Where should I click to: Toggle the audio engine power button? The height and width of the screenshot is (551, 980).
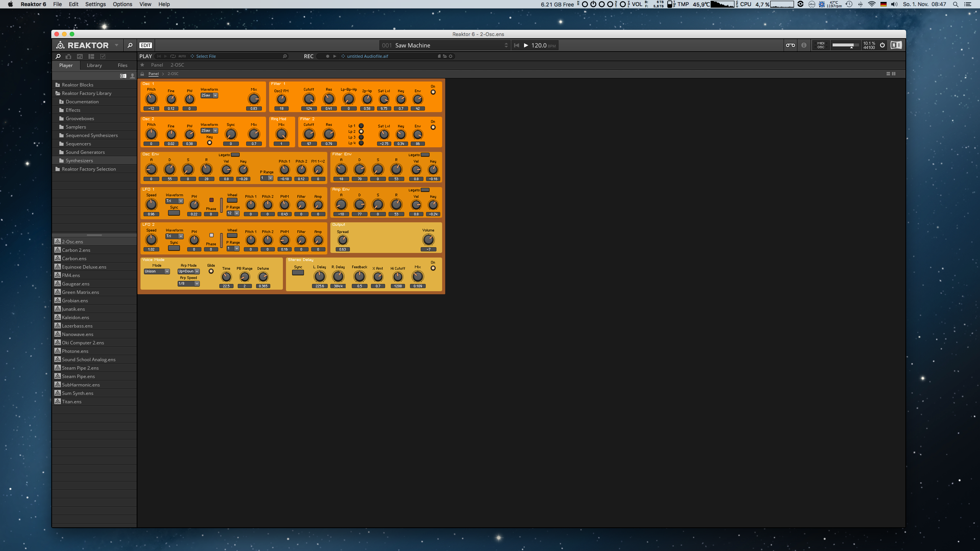coord(882,45)
